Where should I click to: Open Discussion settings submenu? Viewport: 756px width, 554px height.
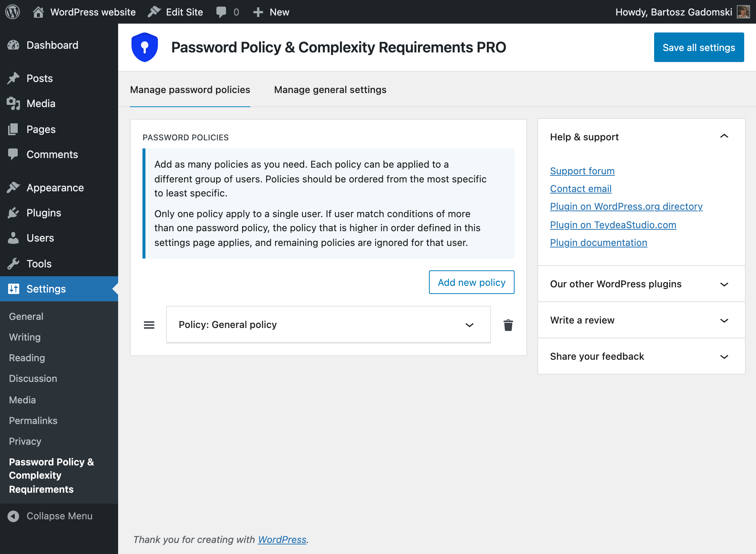pyautogui.click(x=33, y=379)
